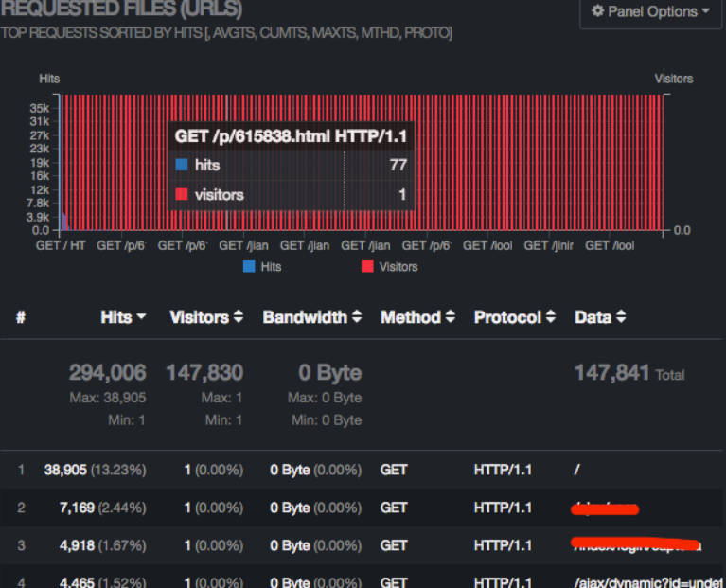726x588 pixels.
Task: Click the Protocol column sort arrows
Action: pyautogui.click(x=550, y=318)
